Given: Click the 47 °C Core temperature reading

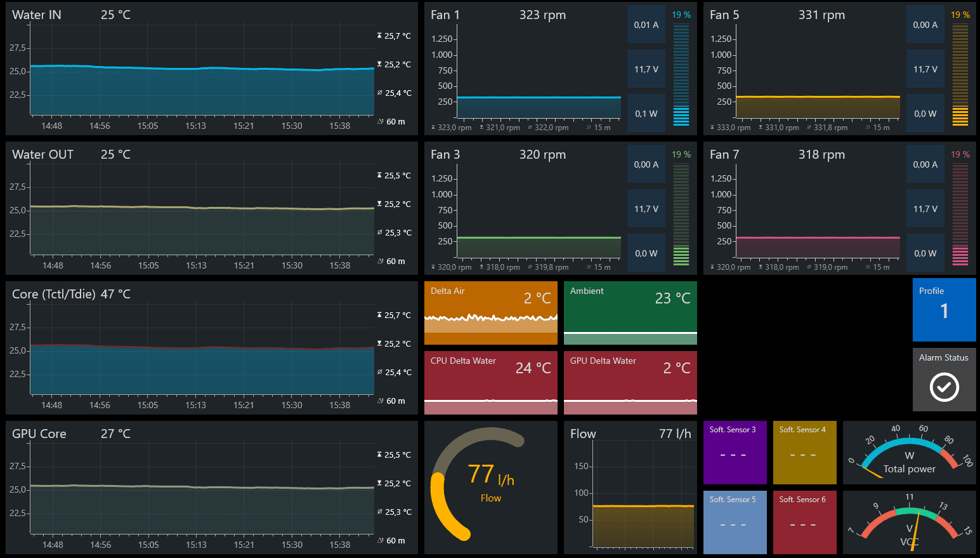Looking at the screenshot, I should [115, 294].
